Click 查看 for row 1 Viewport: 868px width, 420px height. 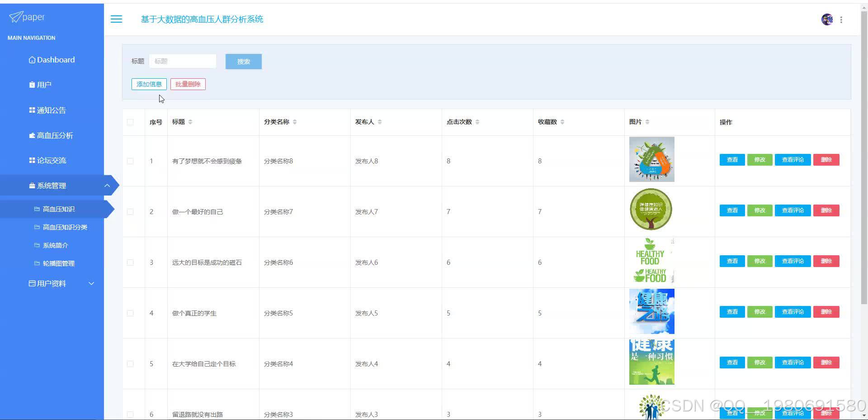click(732, 160)
